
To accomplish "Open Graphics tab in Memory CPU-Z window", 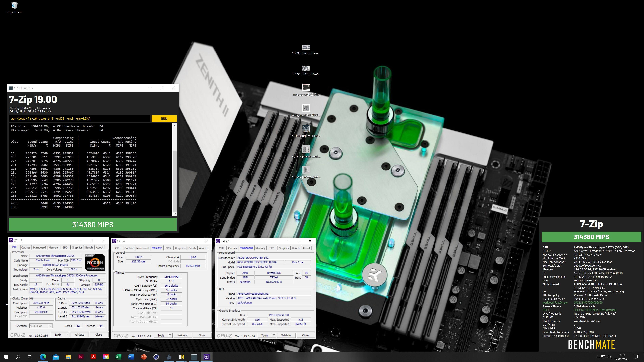I will pos(180,248).
